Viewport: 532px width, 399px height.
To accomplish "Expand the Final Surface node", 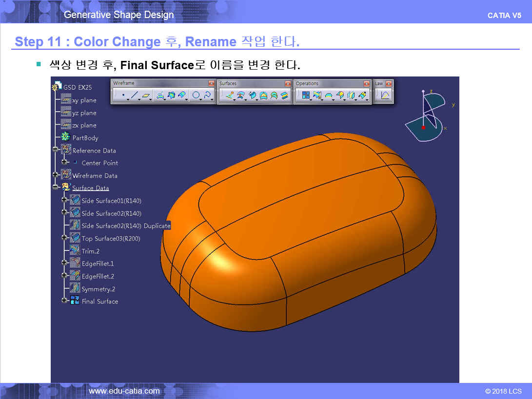I will [64, 301].
